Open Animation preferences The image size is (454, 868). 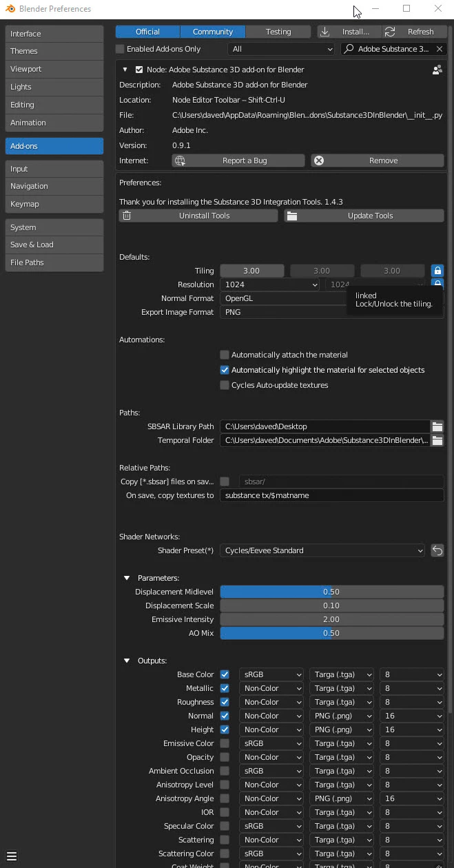tap(54, 123)
